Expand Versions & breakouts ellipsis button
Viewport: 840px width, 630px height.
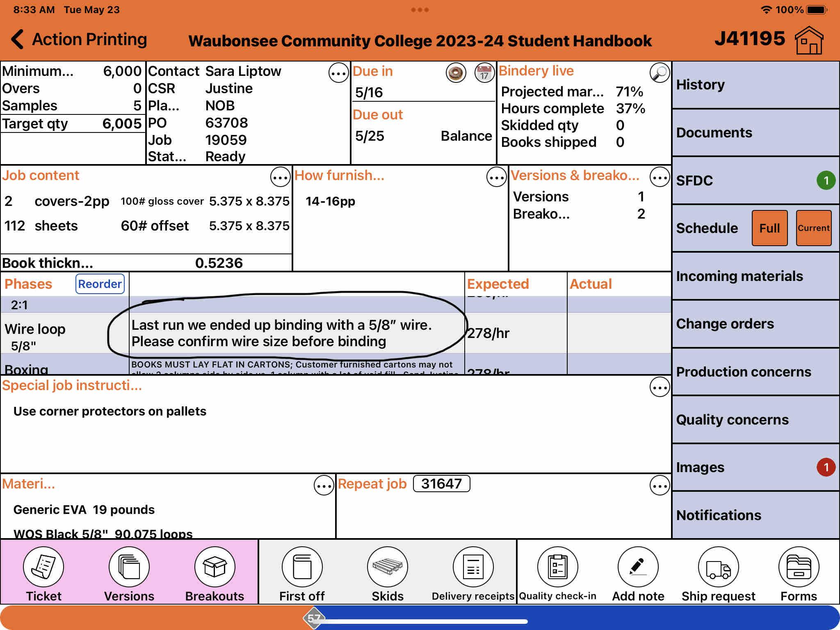(x=660, y=177)
